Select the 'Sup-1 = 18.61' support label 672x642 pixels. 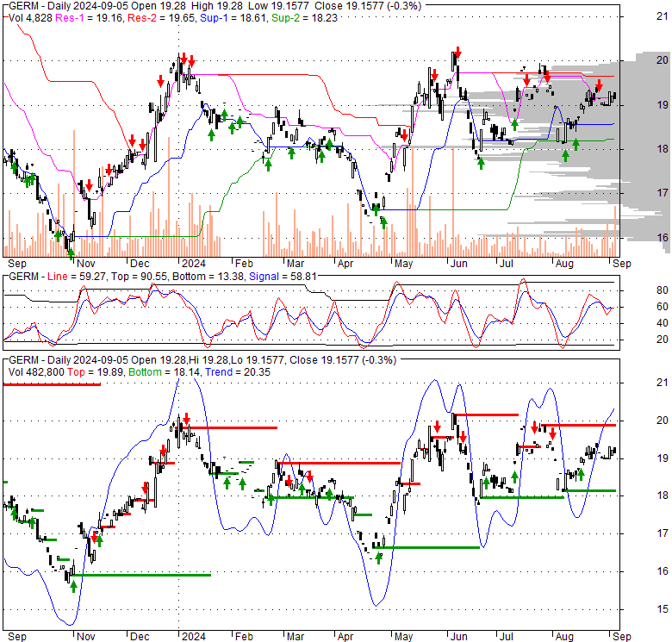(x=233, y=18)
